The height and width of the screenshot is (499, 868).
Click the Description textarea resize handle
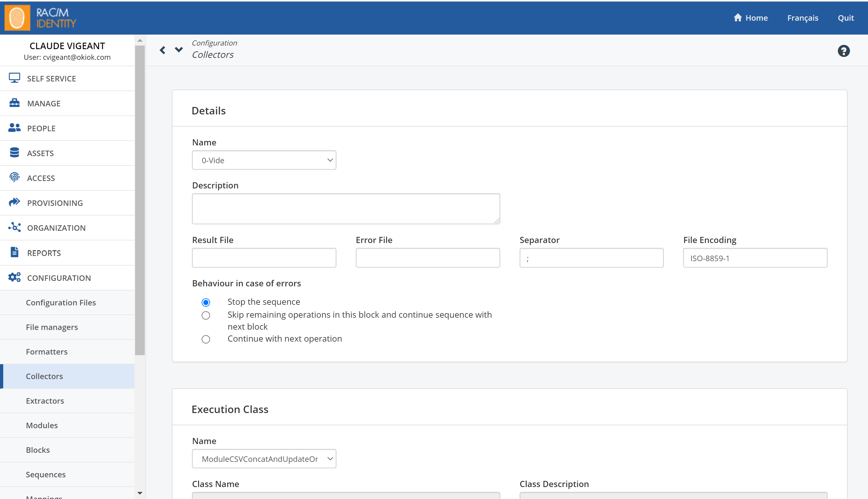[x=497, y=221]
